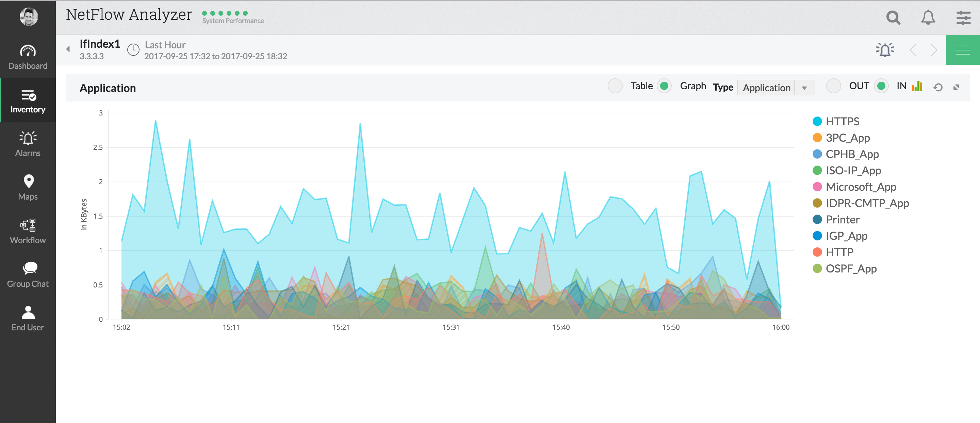Click the bar chart icon
The width and height of the screenshot is (980, 423).
pos(917,87)
